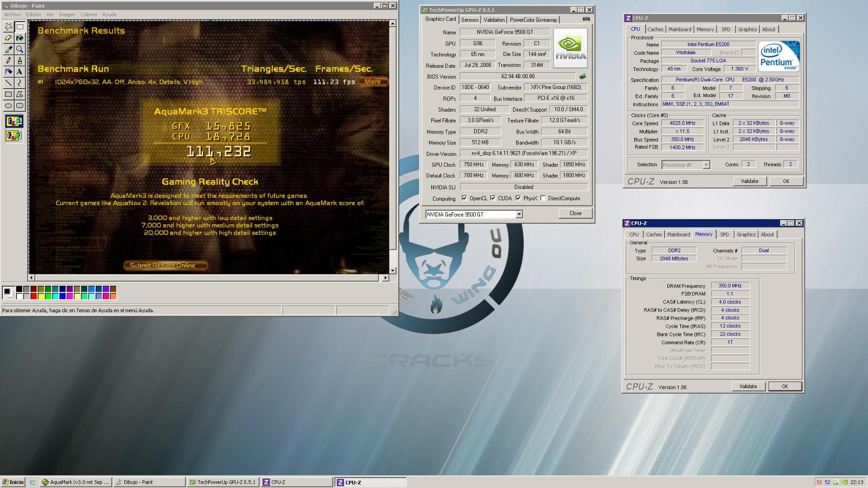Click OK in the lower CPU-Z Memory window
Screen dimensions: 868x488
784,386
